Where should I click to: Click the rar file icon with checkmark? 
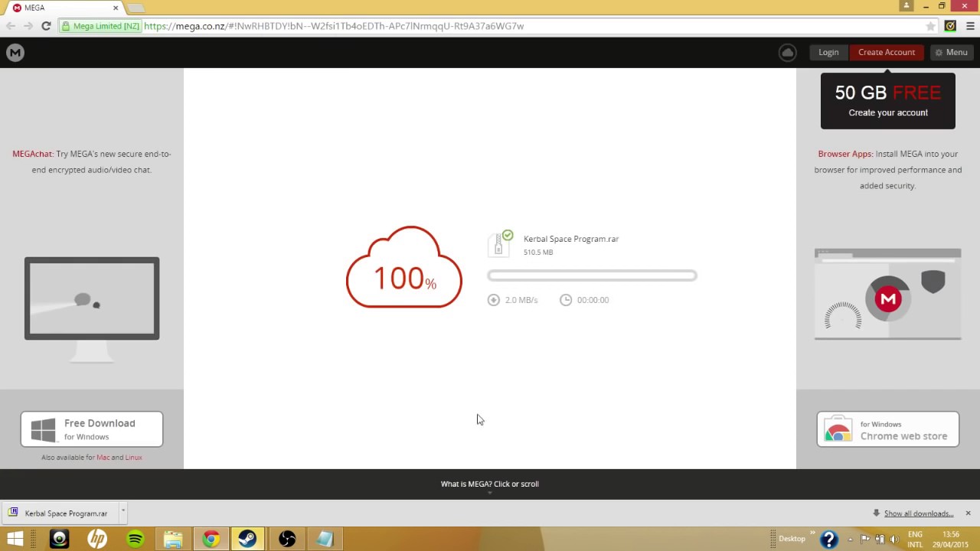coord(500,244)
